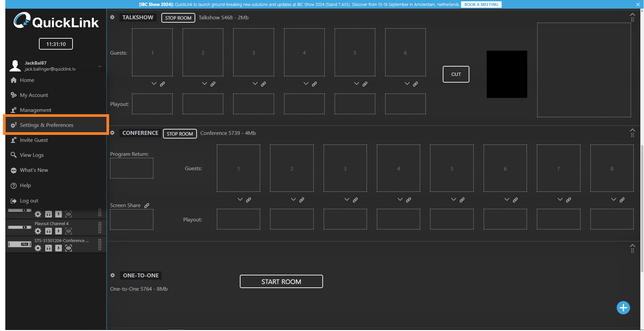Image resolution: width=644 pixels, height=331 pixels.
Task: Collapse the One-to-One room panel
Action: (x=632, y=246)
